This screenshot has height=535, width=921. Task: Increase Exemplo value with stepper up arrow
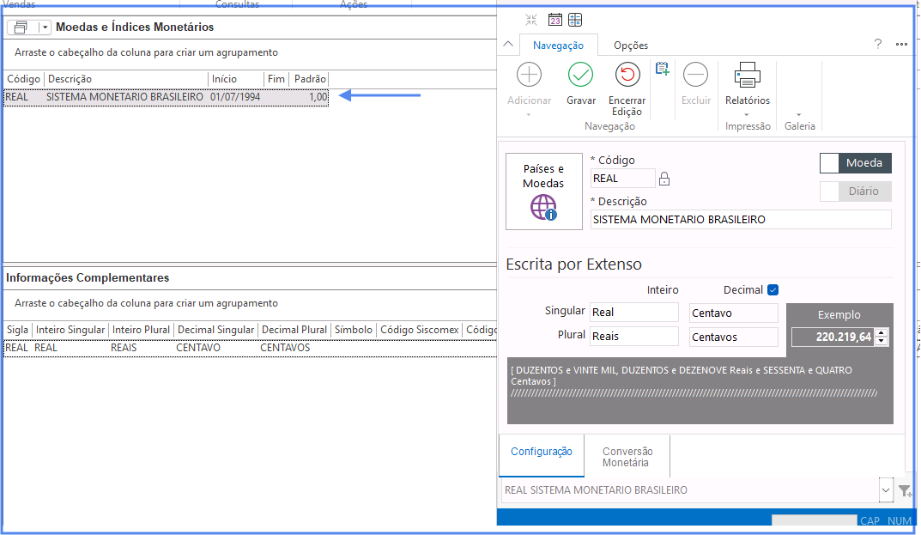[880, 333]
